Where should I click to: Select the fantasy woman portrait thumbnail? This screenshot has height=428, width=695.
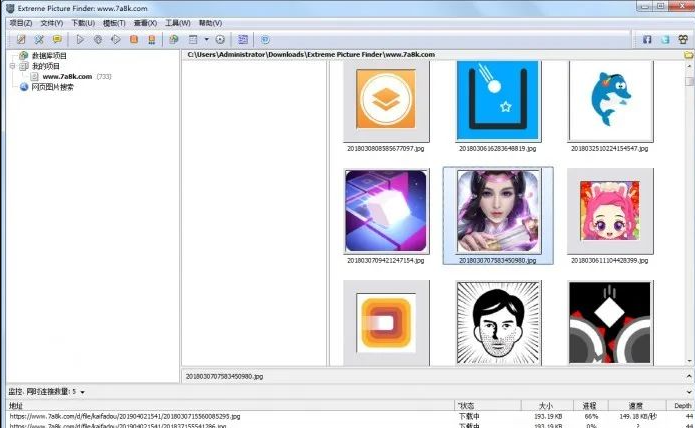pyautogui.click(x=498, y=211)
